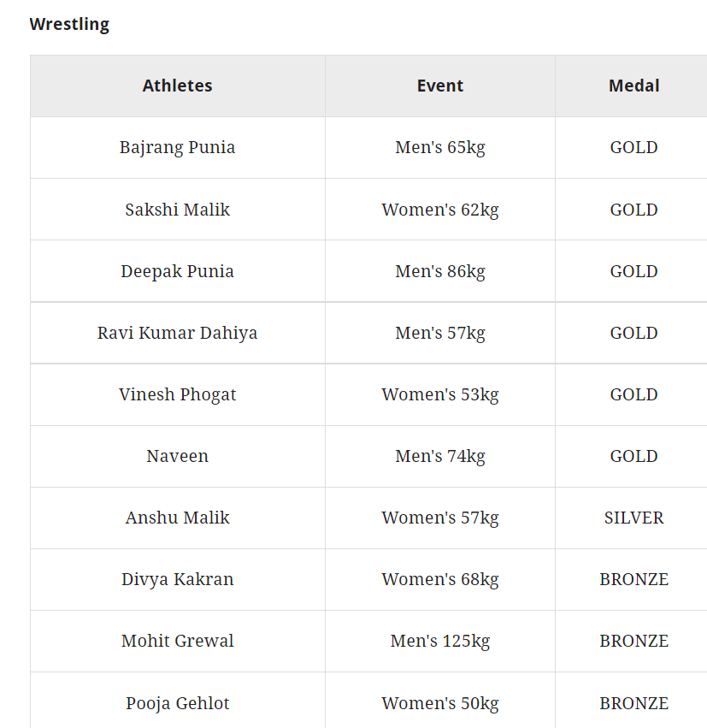Select the SILVER medal cell
The height and width of the screenshot is (728, 707).
[633, 518]
